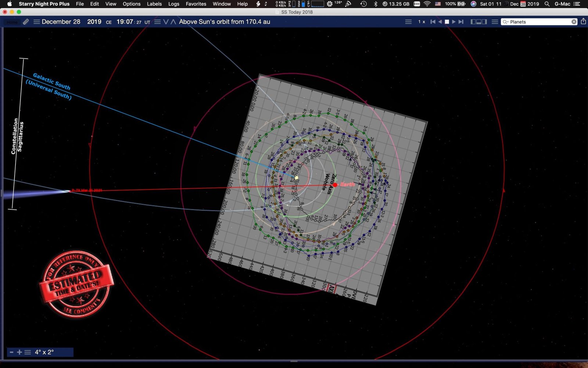Click the 13.25 GB memory indicator
Viewport: 588px width, 368px height.
(x=396, y=4)
